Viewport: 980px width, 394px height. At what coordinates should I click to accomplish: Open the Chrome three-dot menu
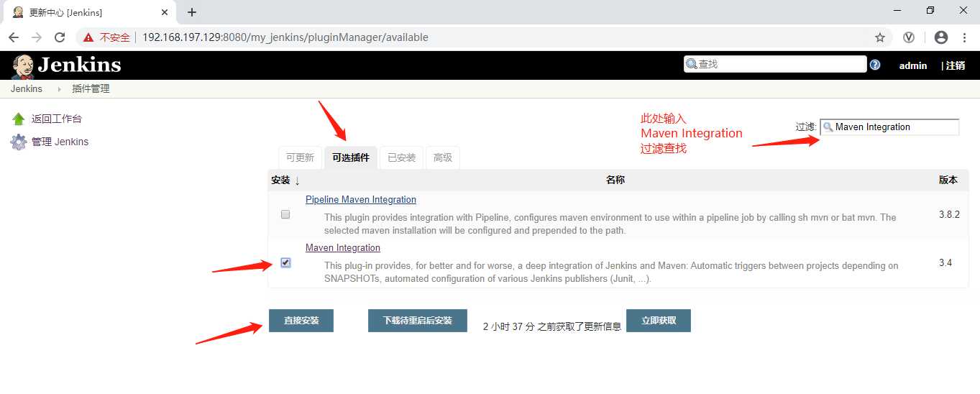[x=963, y=37]
